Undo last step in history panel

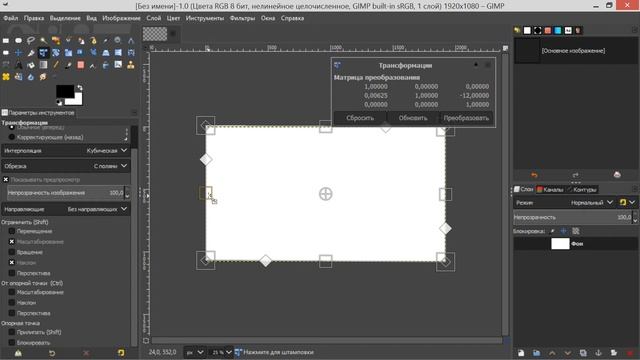tap(534, 175)
